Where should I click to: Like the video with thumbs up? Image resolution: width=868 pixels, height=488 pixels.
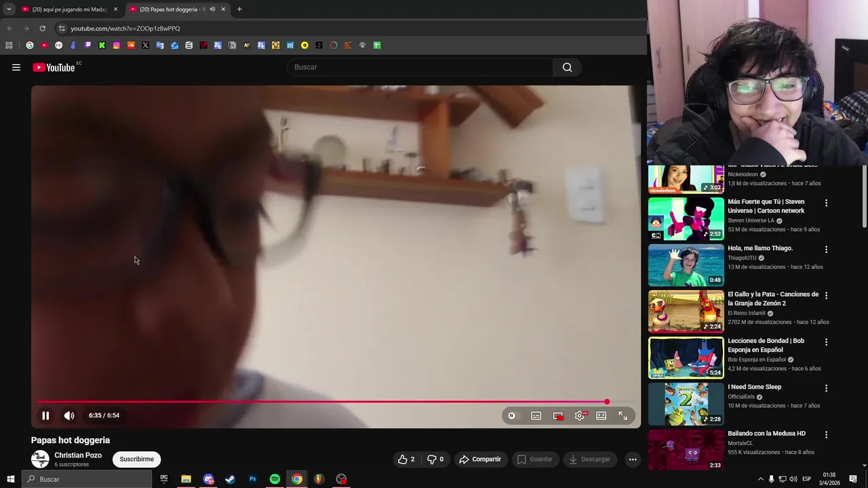[x=406, y=460]
